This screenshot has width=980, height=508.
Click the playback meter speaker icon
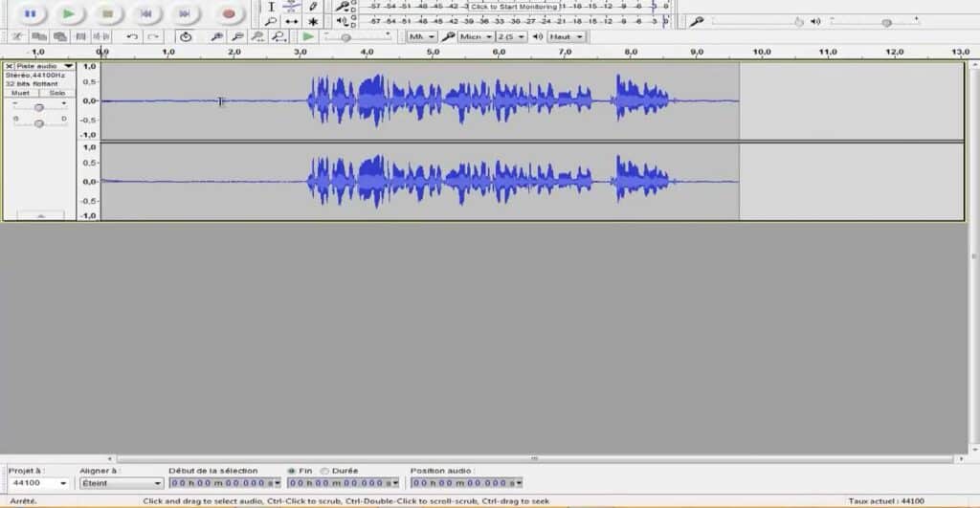click(342, 21)
